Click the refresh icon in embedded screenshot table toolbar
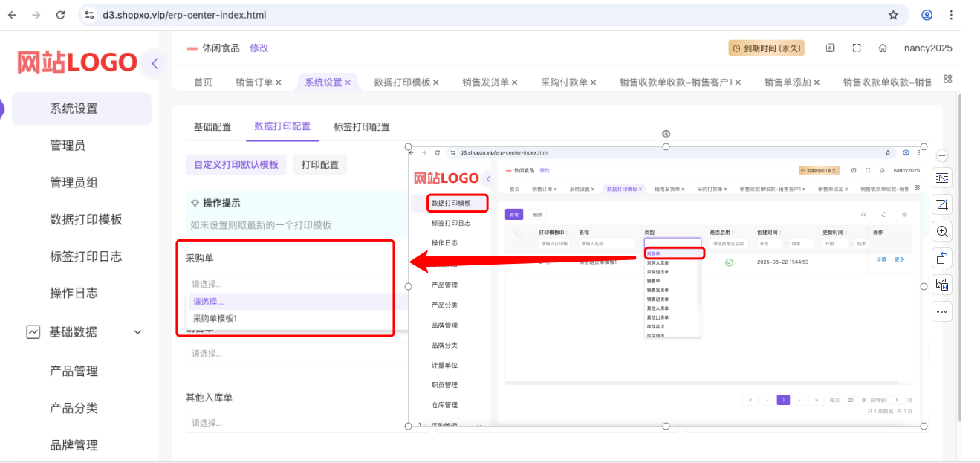This screenshot has height=463, width=980. click(x=884, y=214)
